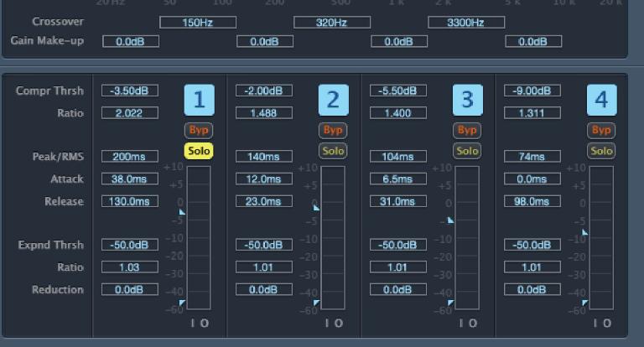Viewport: 644px width, 347px height.
Task: Click band 3 expander threshold arrow near -60
Action: pyautogui.click(x=450, y=303)
